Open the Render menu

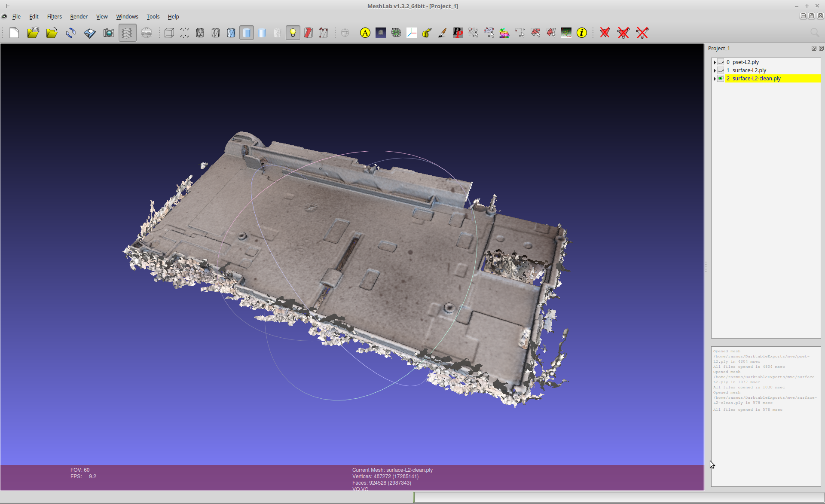(79, 16)
